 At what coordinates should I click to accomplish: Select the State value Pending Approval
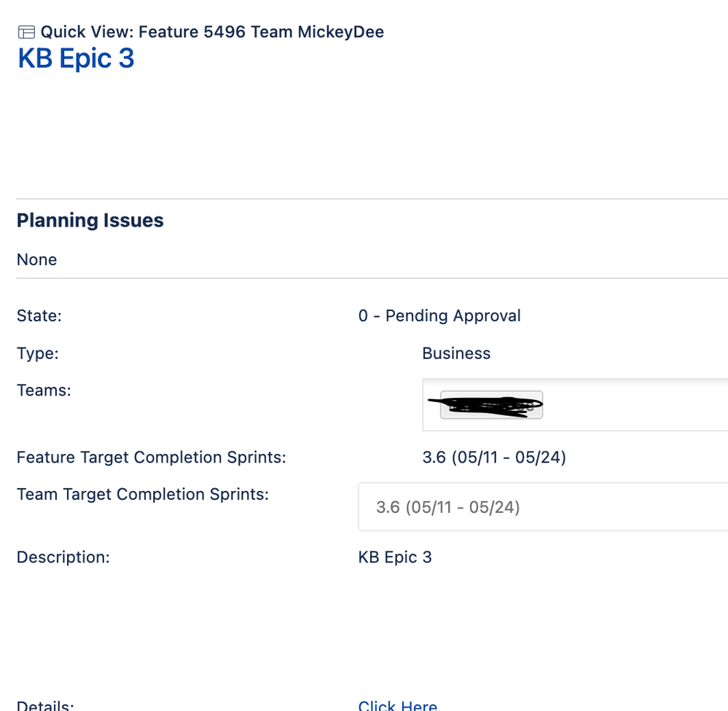coord(439,316)
